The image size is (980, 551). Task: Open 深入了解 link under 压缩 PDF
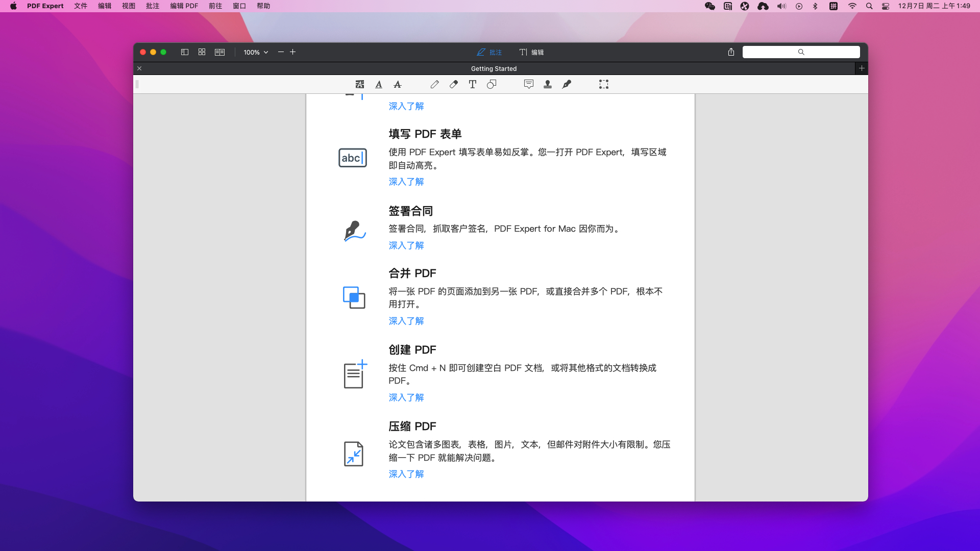pos(406,474)
